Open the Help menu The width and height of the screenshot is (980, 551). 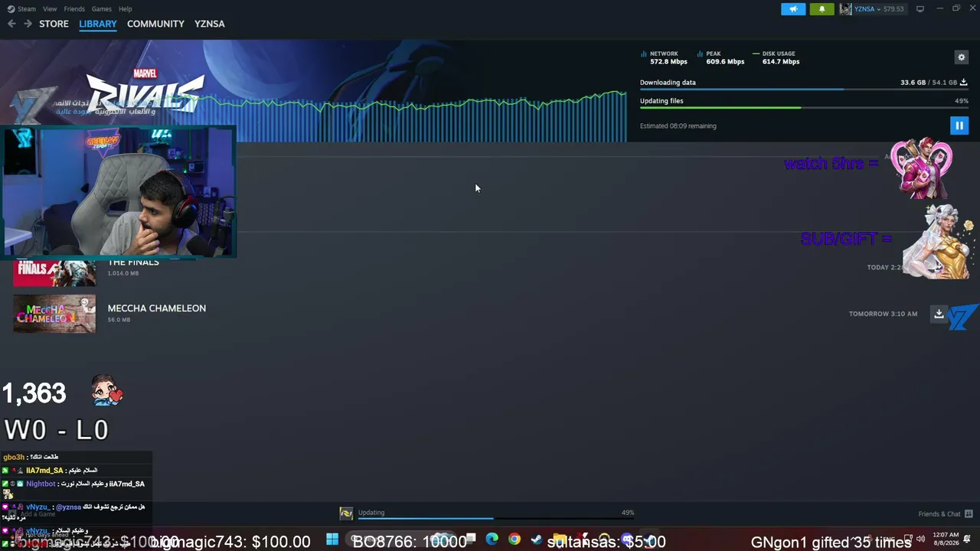tap(126, 9)
